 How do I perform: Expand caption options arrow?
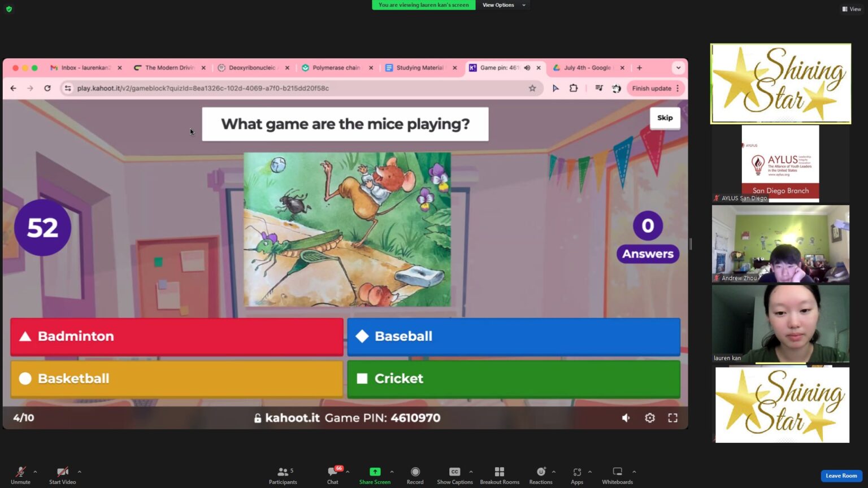[x=471, y=472]
